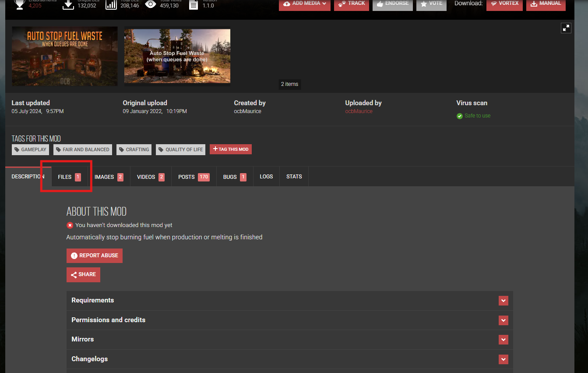Image resolution: width=588 pixels, height=373 pixels.
Task: Select the CRAFTING tag
Action: pos(134,149)
